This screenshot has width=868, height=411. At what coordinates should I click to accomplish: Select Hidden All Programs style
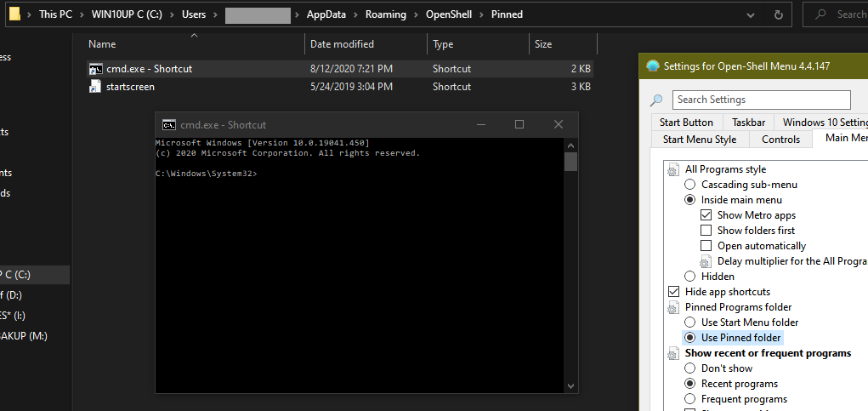tap(689, 277)
